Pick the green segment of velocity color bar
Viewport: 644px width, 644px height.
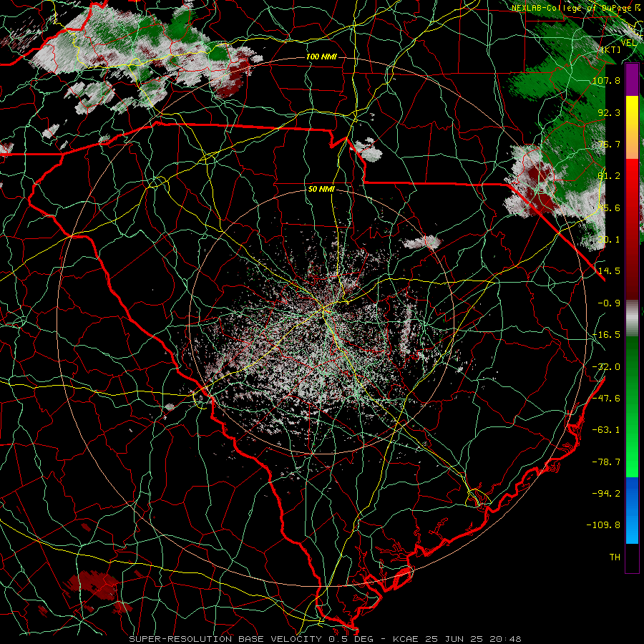tap(632, 406)
